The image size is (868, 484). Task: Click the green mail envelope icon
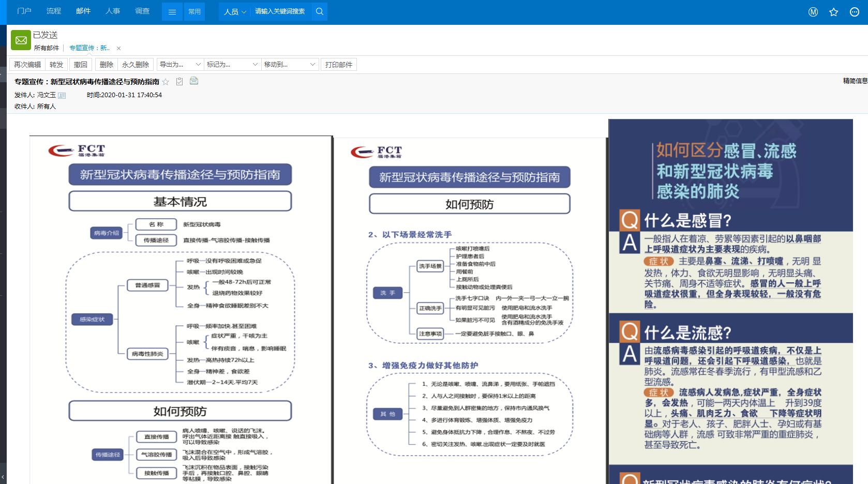[21, 40]
